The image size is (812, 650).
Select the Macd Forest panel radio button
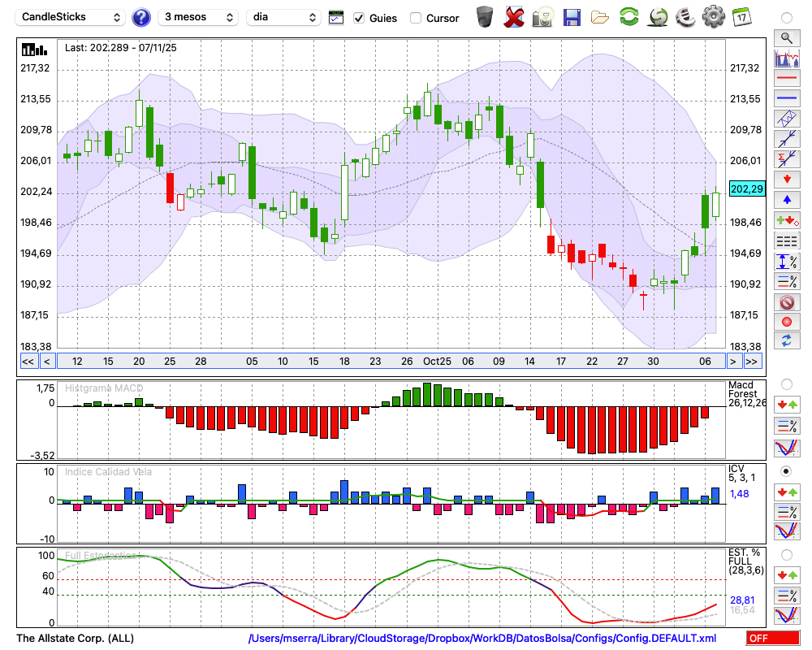(x=786, y=383)
